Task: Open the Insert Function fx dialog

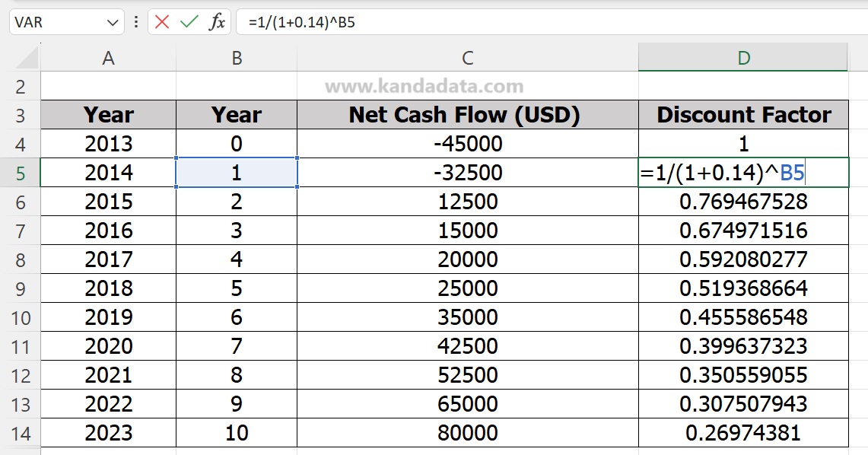Action: (x=218, y=22)
